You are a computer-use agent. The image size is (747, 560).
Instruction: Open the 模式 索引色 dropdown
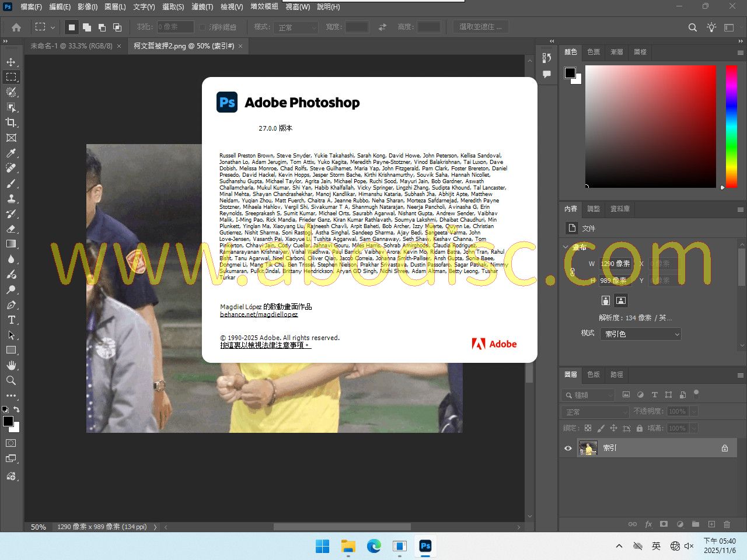(640, 334)
